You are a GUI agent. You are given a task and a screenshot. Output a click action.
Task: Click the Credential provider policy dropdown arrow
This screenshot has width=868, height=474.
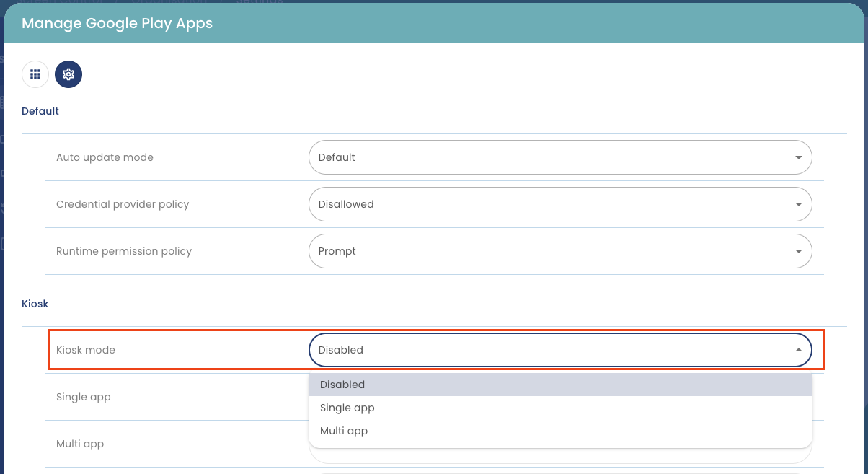pyautogui.click(x=798, y=204)
